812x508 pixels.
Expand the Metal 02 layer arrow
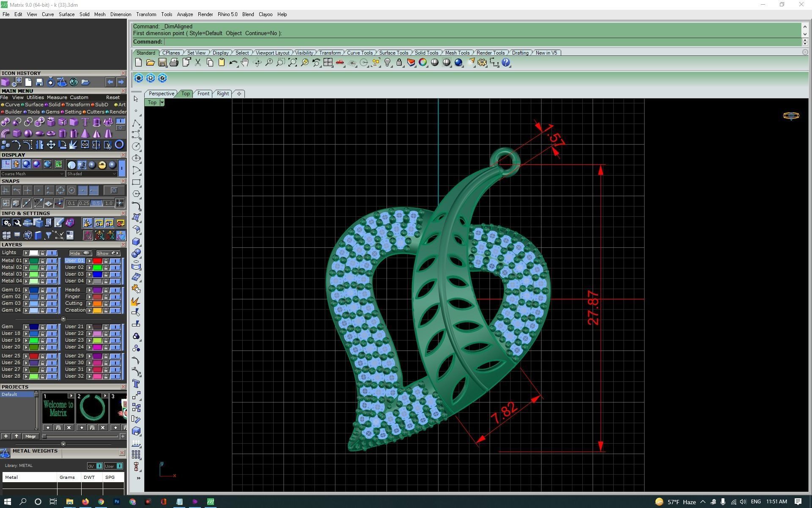(26, 268)
